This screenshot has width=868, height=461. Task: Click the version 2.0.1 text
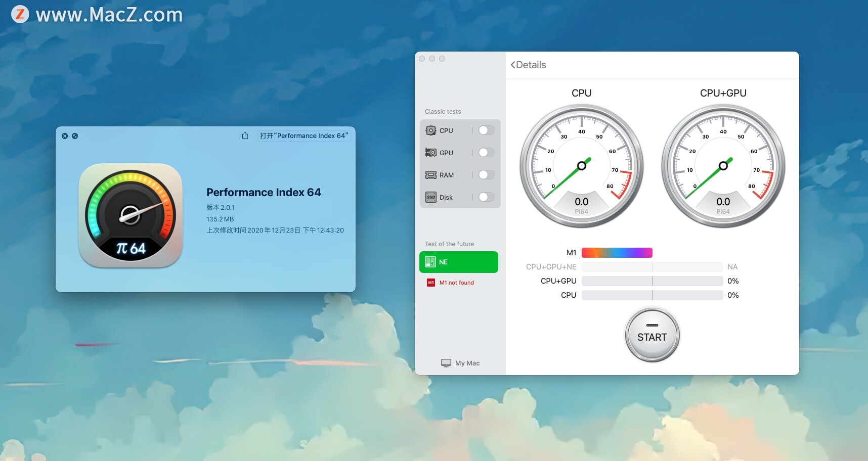tap(221, 207)
